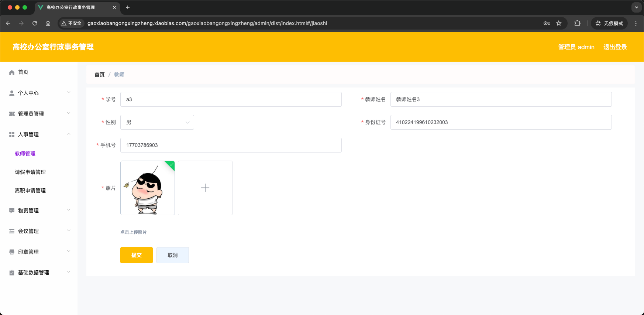Click the grid icon for 人事管理

(x=12, y=134)
